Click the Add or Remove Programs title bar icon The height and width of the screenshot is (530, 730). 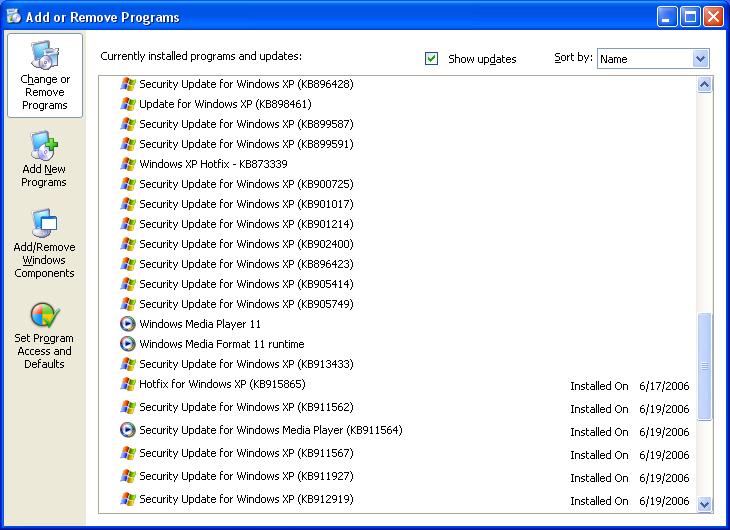[x=14, y=16]
